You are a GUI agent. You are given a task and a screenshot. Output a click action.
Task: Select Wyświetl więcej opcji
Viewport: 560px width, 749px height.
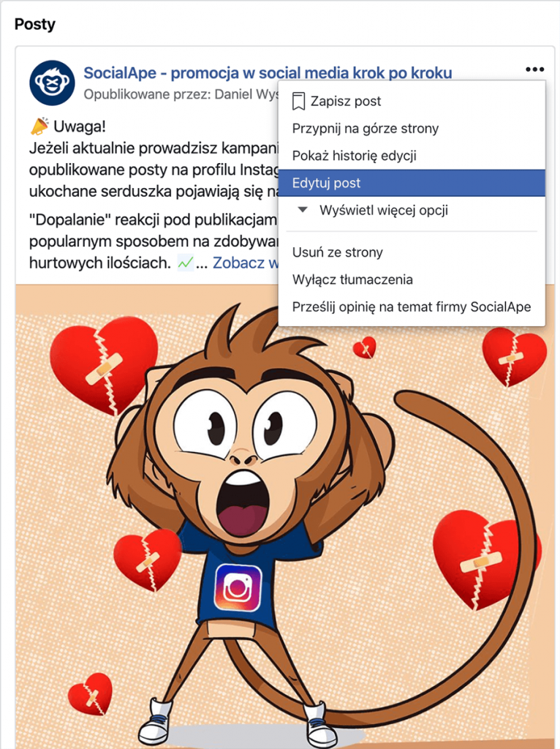click(x=384, y=210)
